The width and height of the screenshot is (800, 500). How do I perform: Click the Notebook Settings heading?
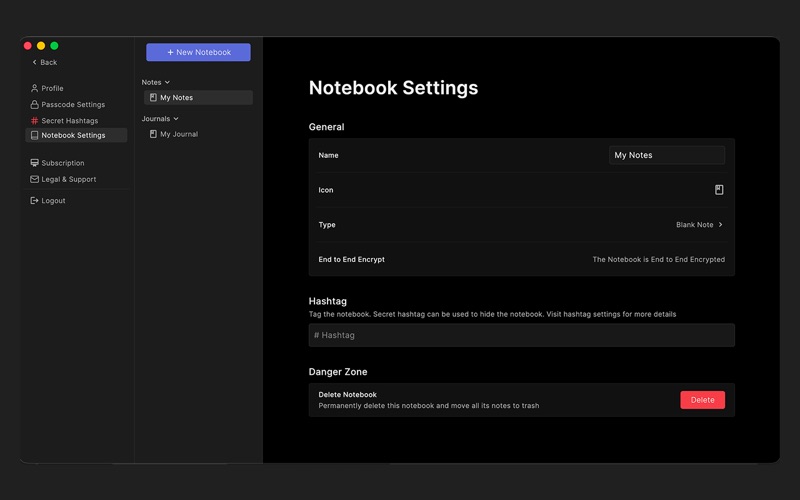[393, 88]
